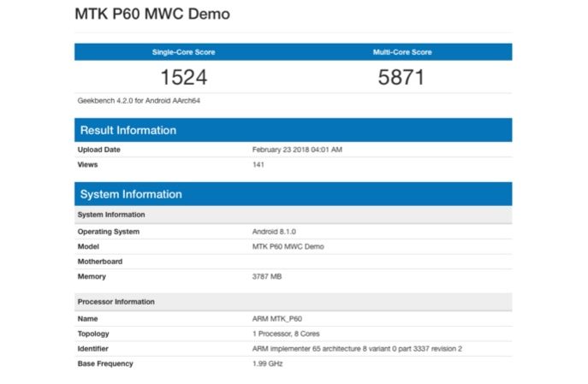Select the Multi-Core Score header

coord(401,52)
